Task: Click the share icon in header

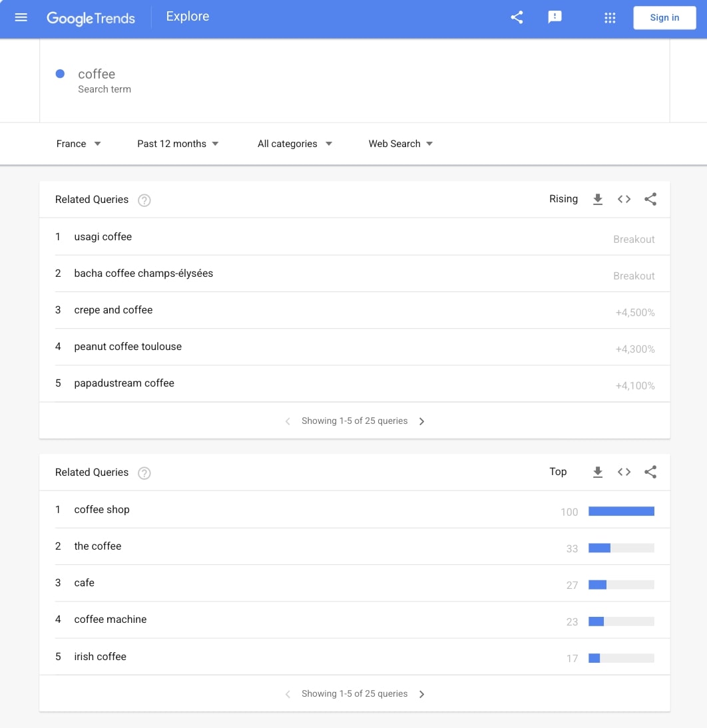Action: 517,18
